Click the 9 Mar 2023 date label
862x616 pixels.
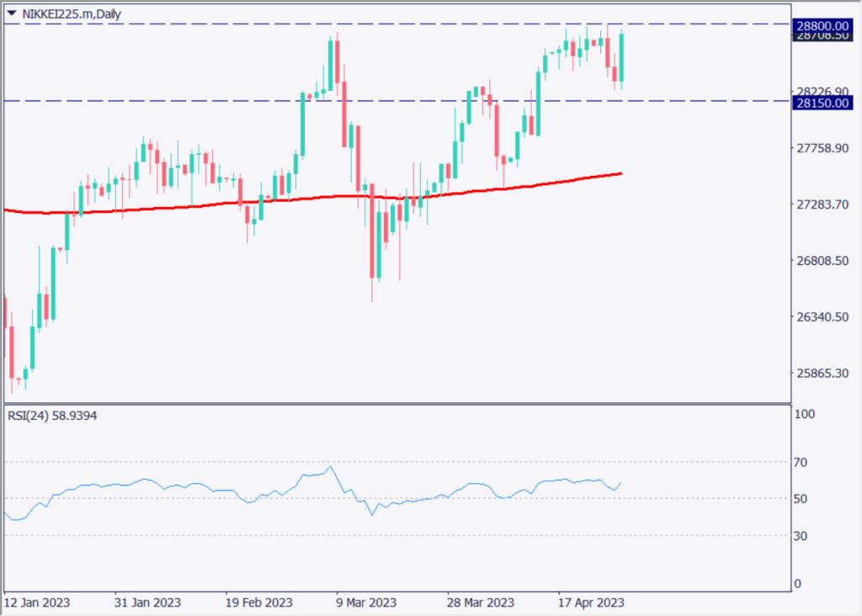pyautogui.click(x=365, y=603)
